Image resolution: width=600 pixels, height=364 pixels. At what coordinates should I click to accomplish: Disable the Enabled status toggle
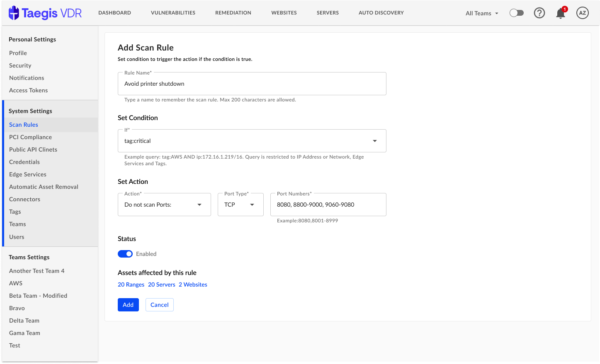pos(125,254)
